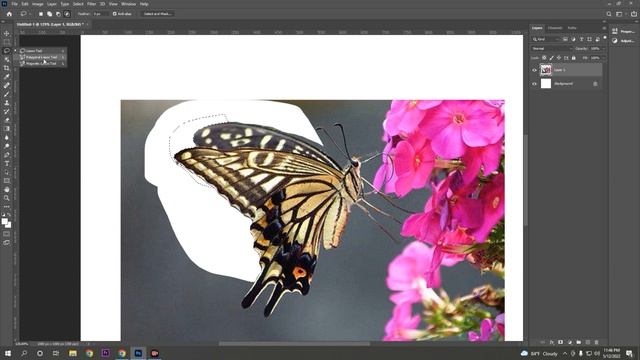
Task: Hide the Background layer eye icon
Action: [534, 84]
